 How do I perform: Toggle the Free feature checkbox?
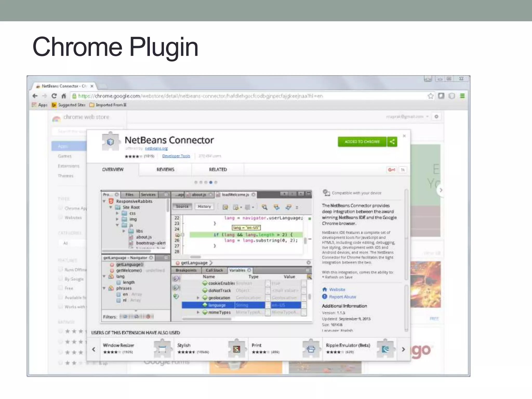[61, 288]
